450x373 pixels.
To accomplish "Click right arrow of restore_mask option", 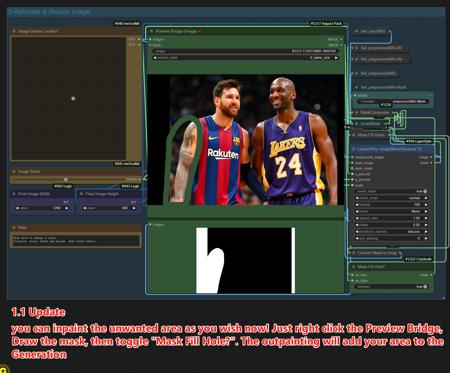I will click(x=336, y=58).
